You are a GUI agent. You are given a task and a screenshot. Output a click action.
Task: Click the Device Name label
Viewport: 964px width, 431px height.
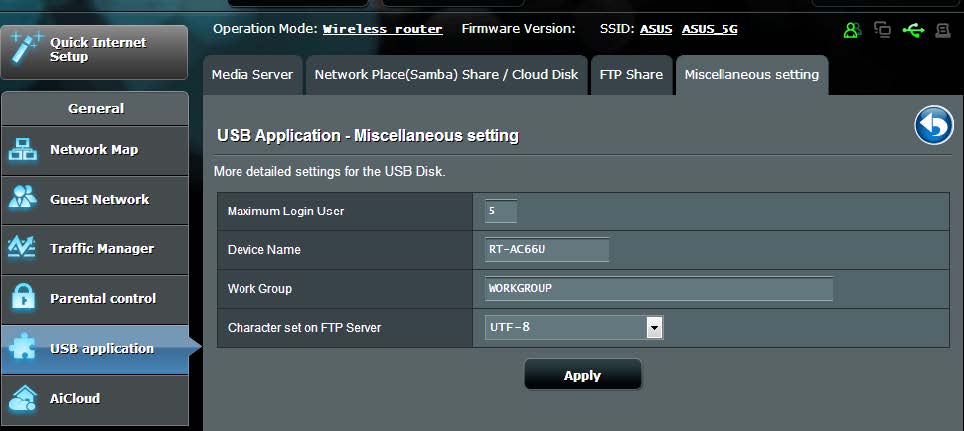(x=264, y=250)
